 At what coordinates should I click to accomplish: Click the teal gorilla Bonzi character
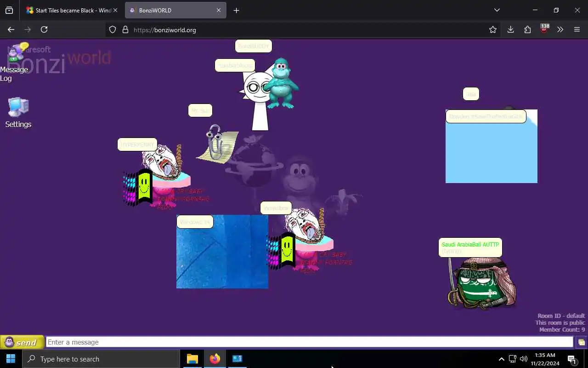pyautogui.click(x=281, y=83)
